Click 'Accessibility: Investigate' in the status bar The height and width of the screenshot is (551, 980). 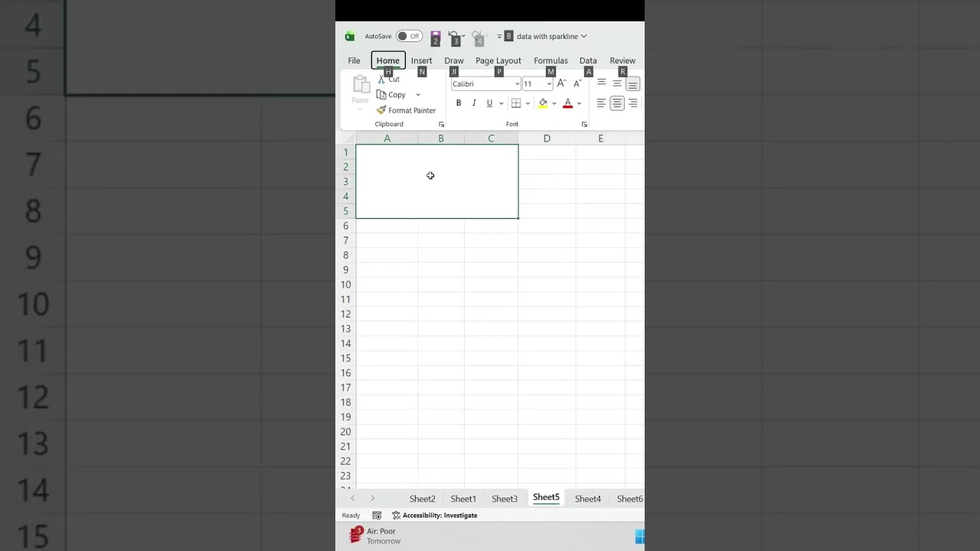434,516
